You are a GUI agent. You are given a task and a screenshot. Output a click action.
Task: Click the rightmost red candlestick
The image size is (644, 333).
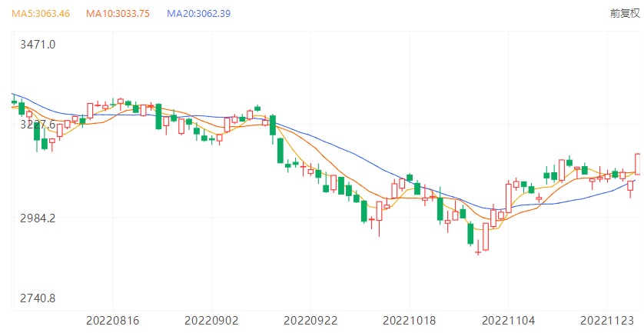tap(639, 164)
